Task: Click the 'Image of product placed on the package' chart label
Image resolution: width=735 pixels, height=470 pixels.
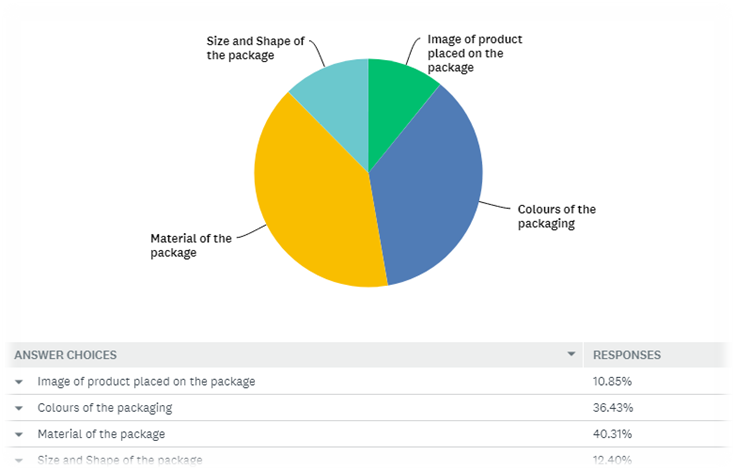Action: (474, 54)
